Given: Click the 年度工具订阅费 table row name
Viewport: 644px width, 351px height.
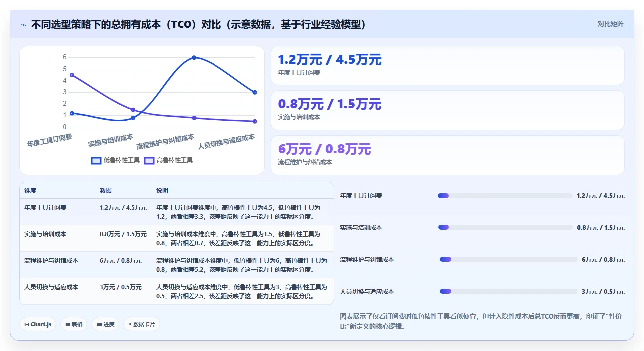Looking at the screenshot, I should click(45, 207).
